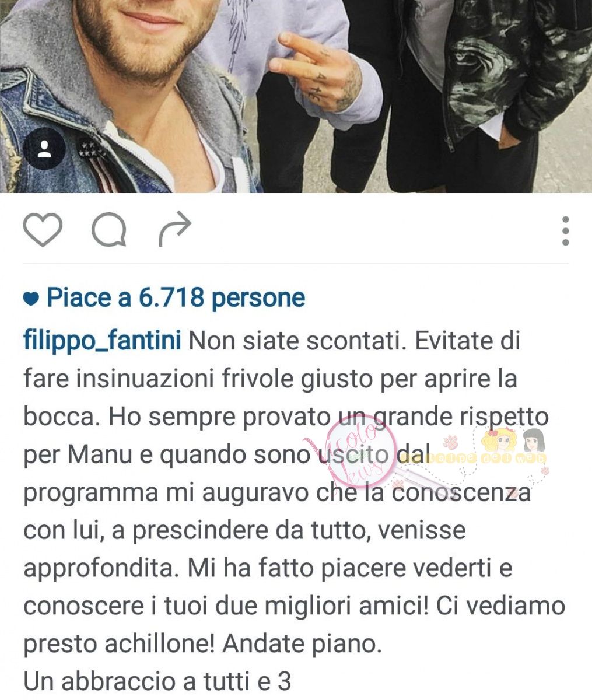Tap the heart like icon
The height and width of the screenshot is (700, 592).
click(x=43, y=230)
